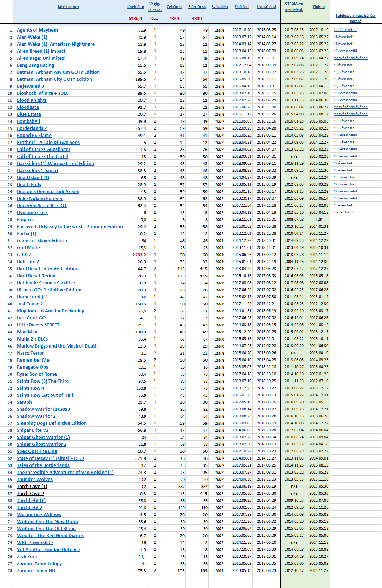Image resolution: width=382 pixels, height=588 pixels.
Task: Open the Dead Island (1) link
Action: click(33, 178)
